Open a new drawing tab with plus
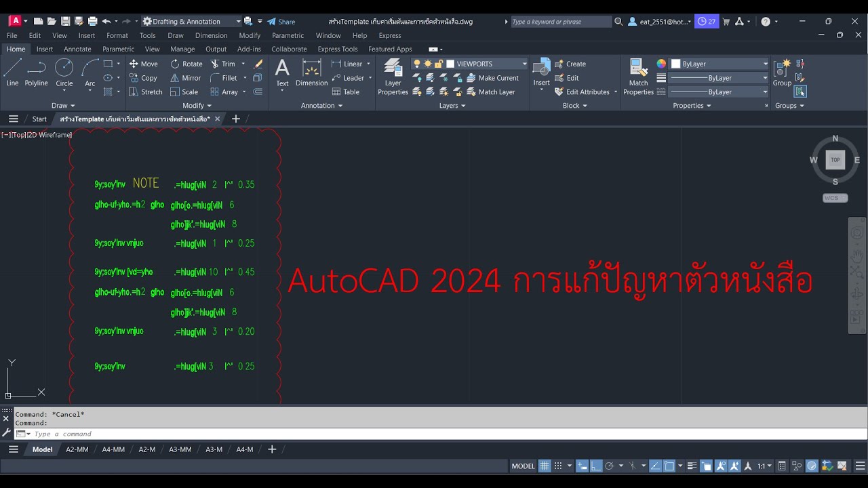Image resolution: width=868 pixels, height=488 pixels. [x=236, y=119]
